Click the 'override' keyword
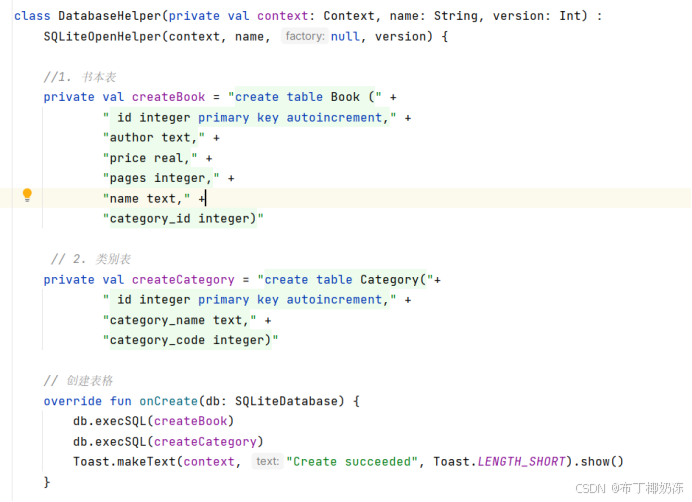 [73, 401]
